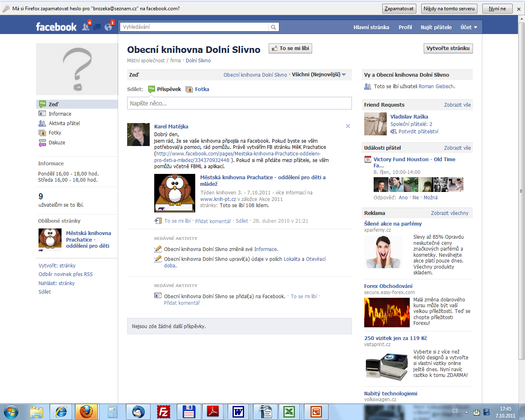Click www.knih-pt.cz link
The width and height of the screenshot is (525, 420).
pos(218,199)
